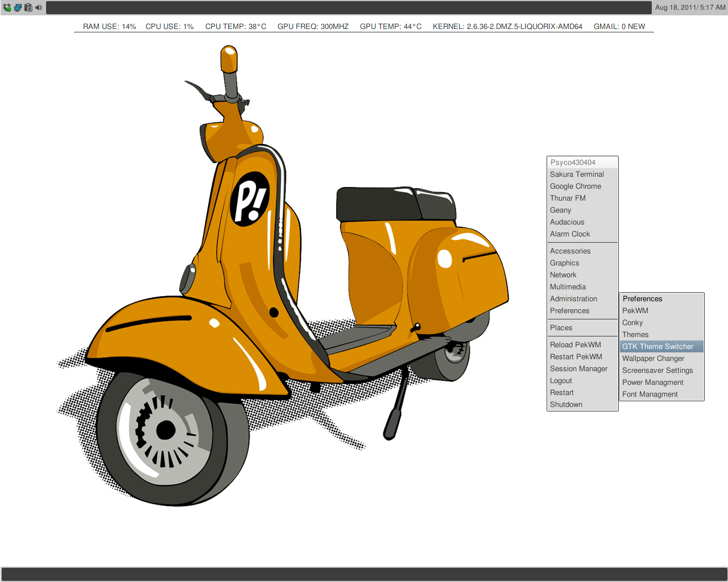Open Alarm Clock from the menu
This screenshot has height=582, width=728.
pos(582,234)
